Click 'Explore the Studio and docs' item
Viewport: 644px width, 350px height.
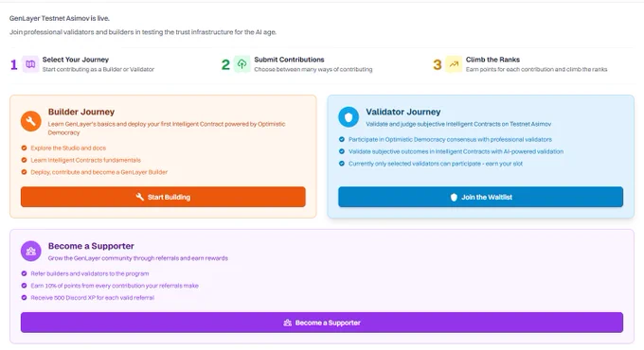pyautogui.click(x=68, y=149)
